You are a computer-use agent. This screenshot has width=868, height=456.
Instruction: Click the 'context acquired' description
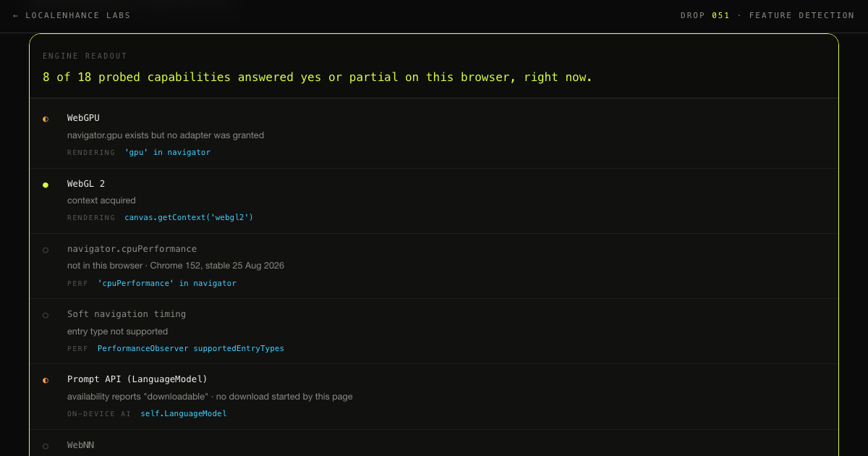click(101, 200)
